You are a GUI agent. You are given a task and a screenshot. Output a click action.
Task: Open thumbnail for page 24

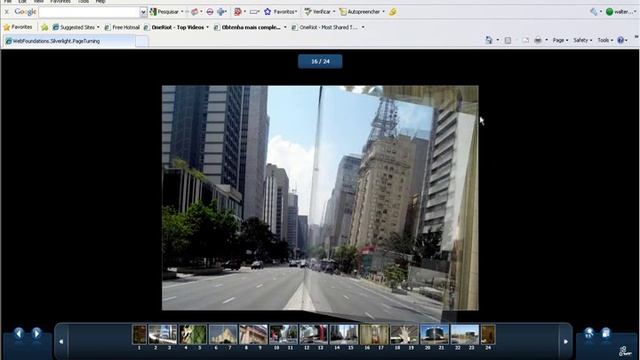(488, 334)
